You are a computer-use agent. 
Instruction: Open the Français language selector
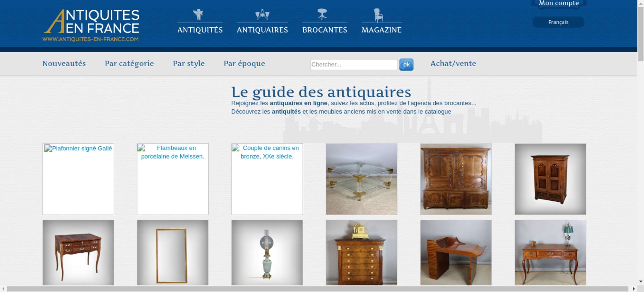pos(558,22)
